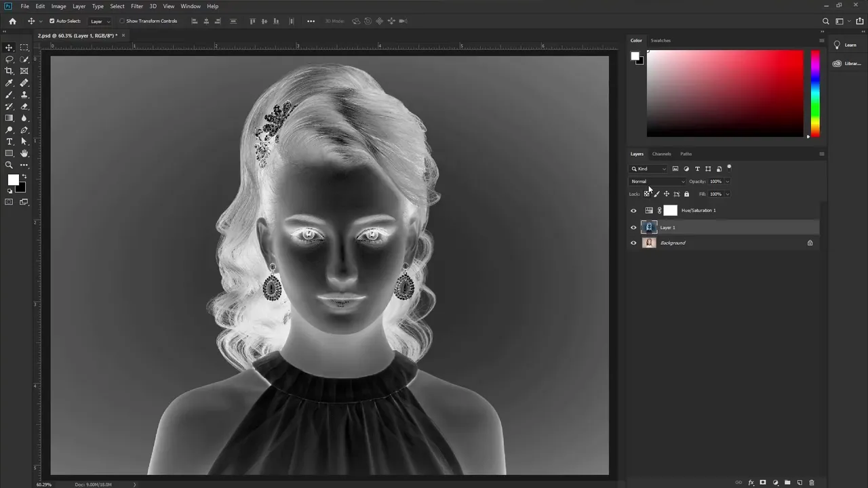Open the Move tool preset picker arrow
This screenshot has height=488, width=868.
pyautogui.click(x=41, y=22)
